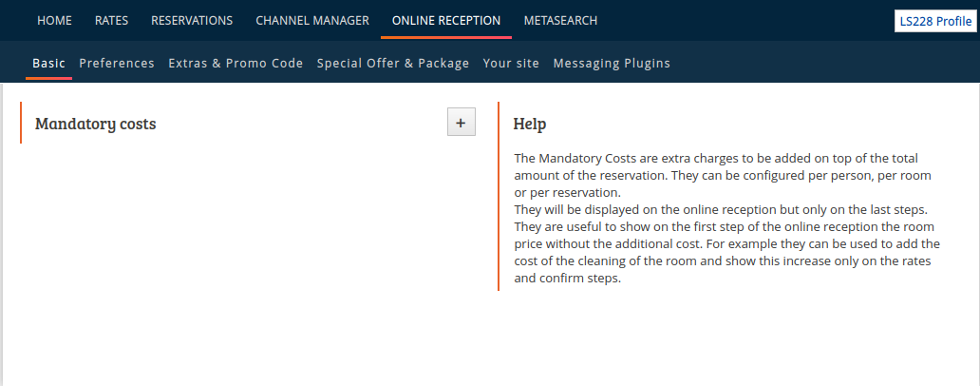The height and width of the screenshot is (386, 980).
Task: Select the Special Offer & Package tab
Action: pos(393,63)
